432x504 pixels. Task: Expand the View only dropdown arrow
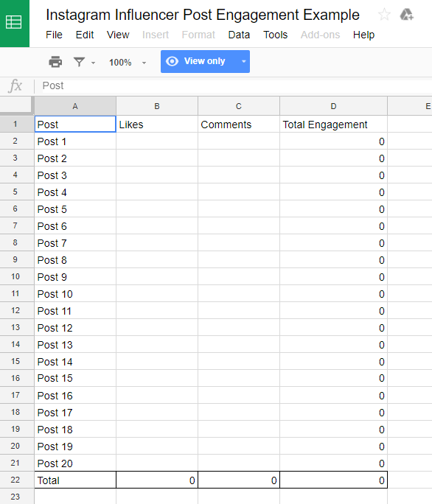pos(244,61)
